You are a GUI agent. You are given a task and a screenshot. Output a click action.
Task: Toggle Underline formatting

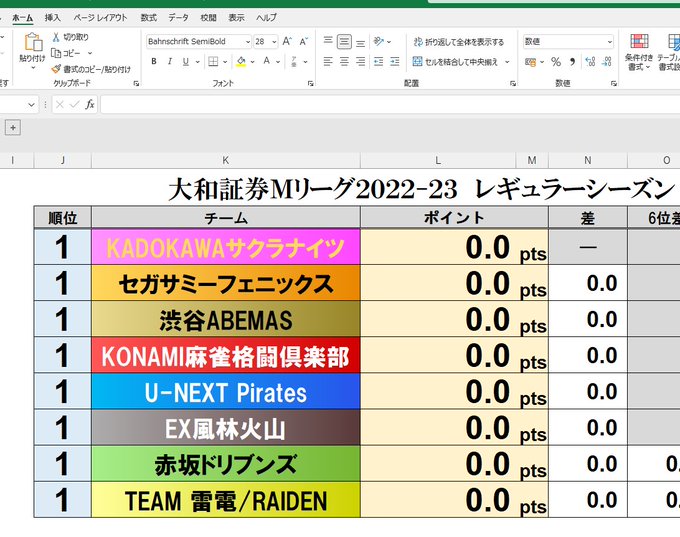(186, 62)
